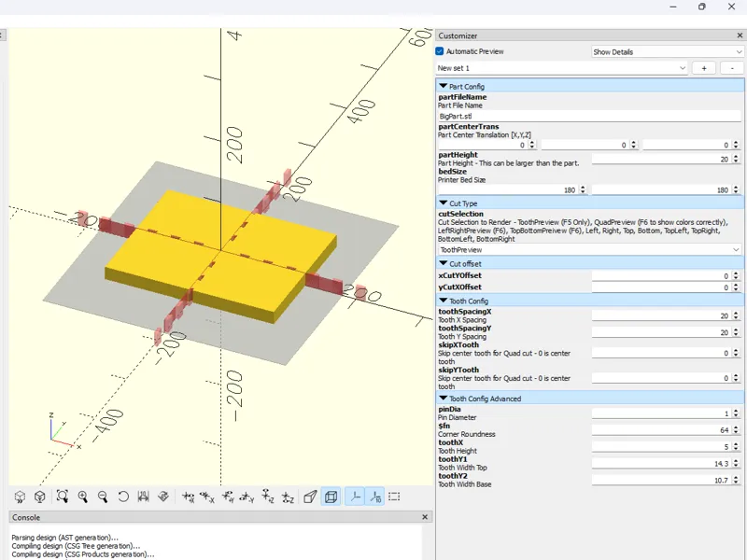This screenshot has width=747, height=560.
Task: Collapse the Part Config section
Action: click(444, 86)
